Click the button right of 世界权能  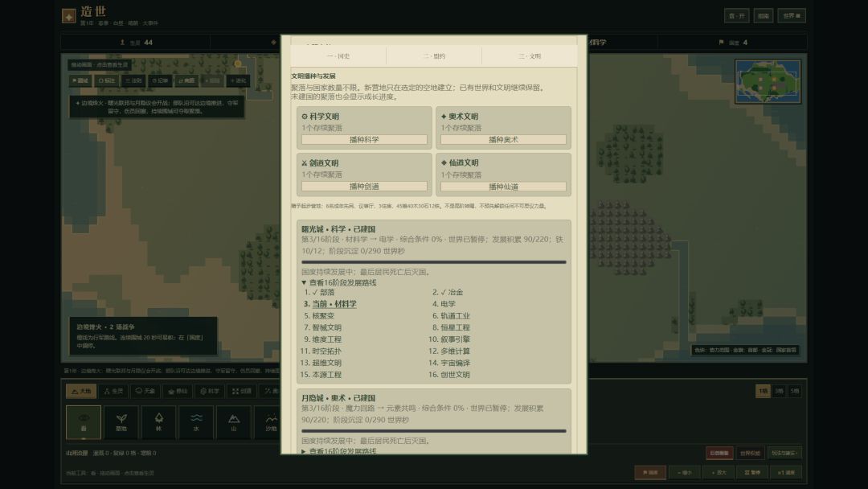pos(784,453)
